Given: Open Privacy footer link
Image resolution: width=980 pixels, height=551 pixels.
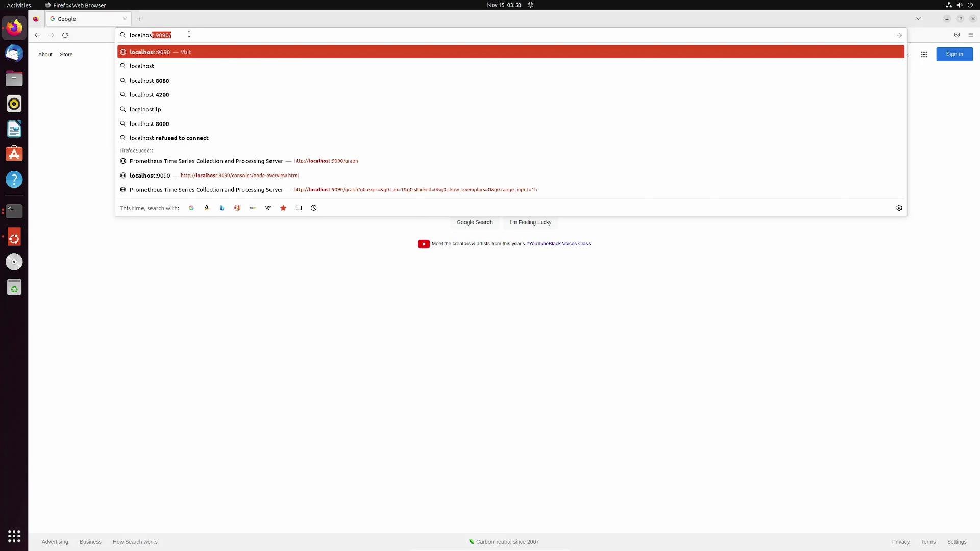Looking at the screenshot, I should (901, 542).
